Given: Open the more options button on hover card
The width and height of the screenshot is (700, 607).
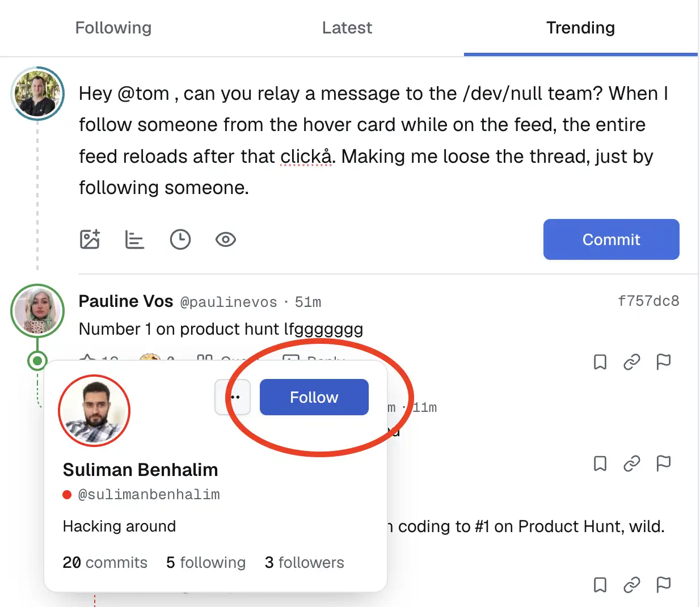Looking at the screenshot, I should (x=233, y=397).
